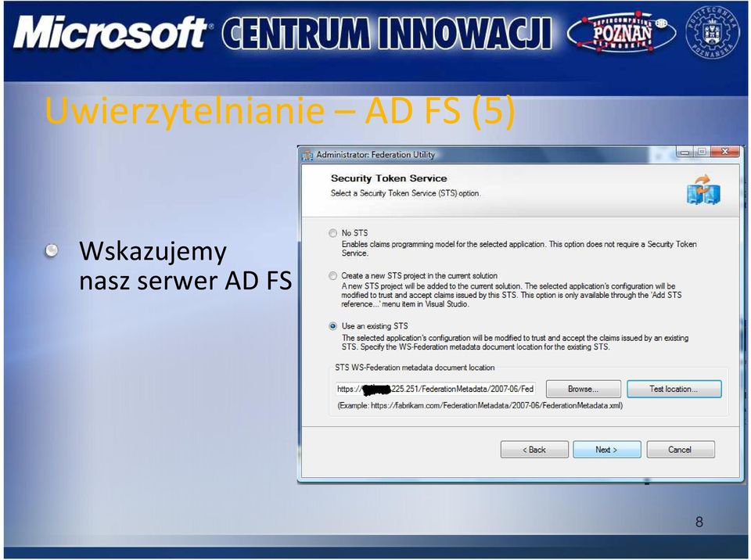
Task: Click the 'Wskazujemy nasz serwer AD FS' bullet text
Action: pyautogui.click(x=185, y=265)
